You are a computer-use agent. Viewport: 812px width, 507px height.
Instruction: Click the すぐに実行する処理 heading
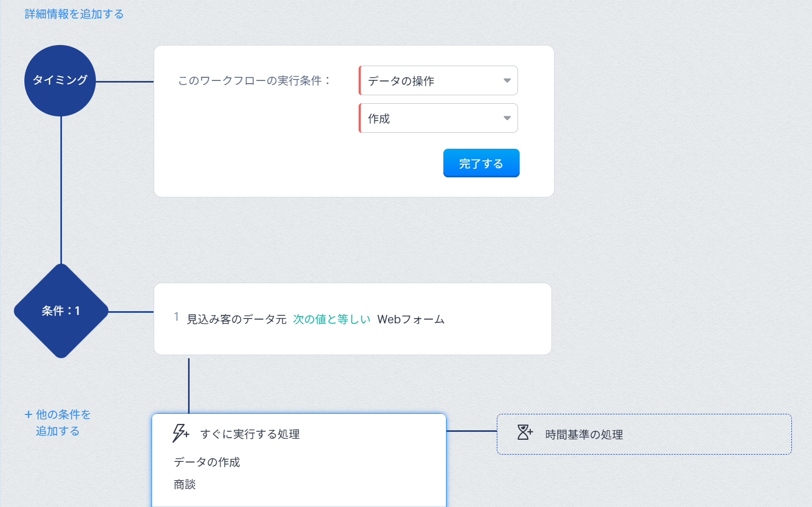249,434
